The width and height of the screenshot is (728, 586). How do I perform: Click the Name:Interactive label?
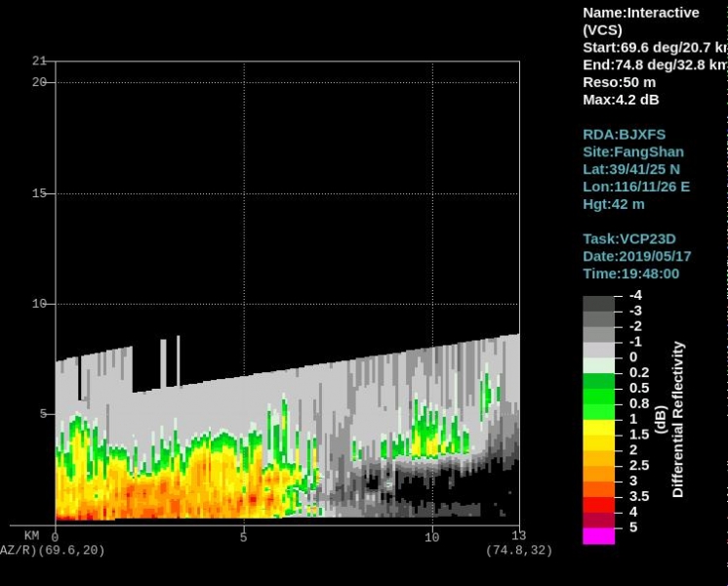tap(640, 13)
